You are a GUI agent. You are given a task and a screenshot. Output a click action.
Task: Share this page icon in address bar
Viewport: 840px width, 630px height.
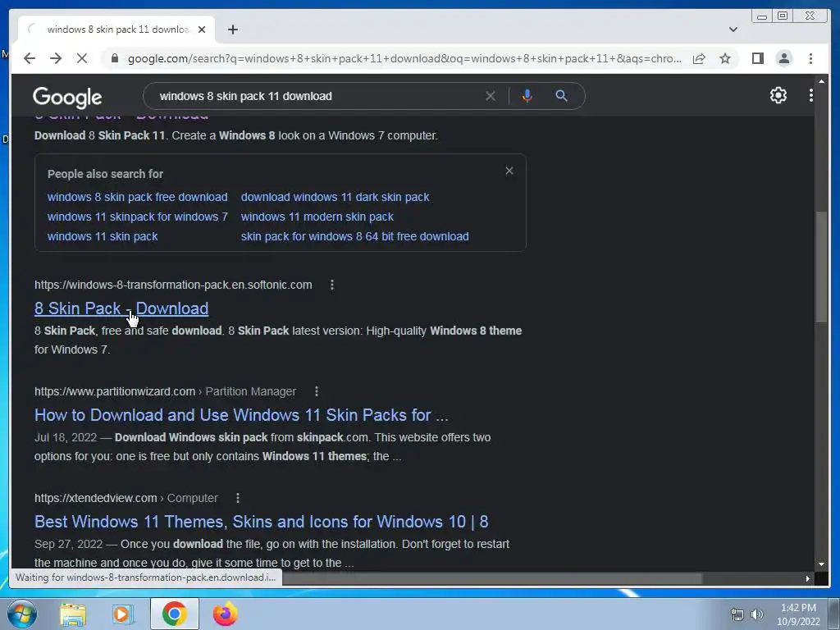click(x=699, y=58)
